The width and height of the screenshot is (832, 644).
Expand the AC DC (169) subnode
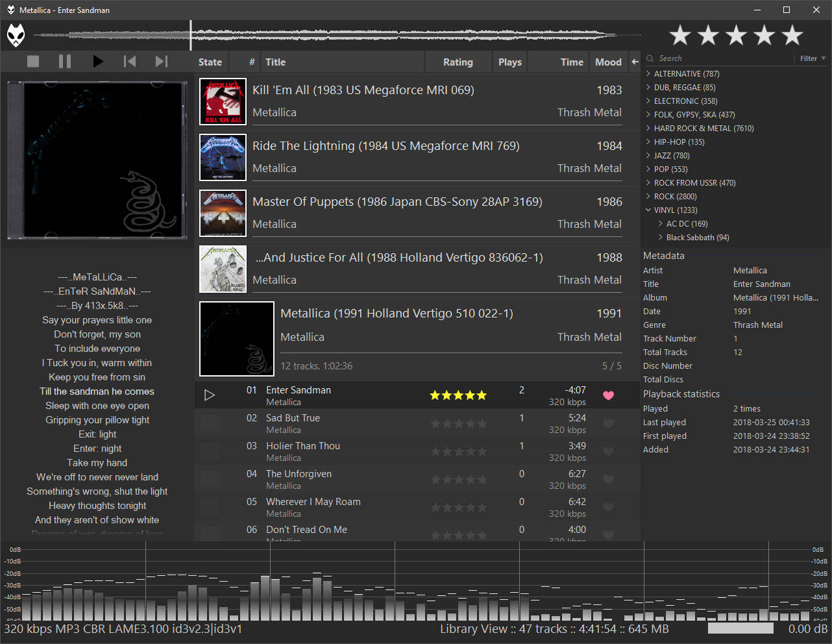[661, 223]
